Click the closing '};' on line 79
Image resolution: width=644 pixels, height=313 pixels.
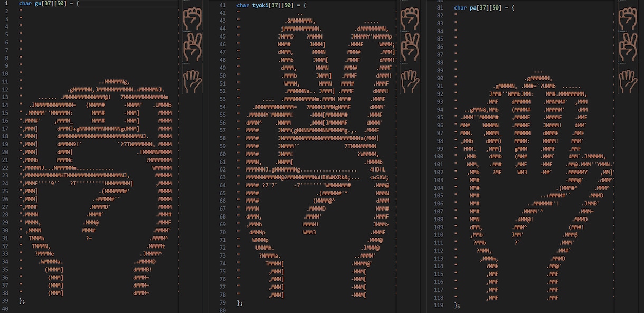[x=240, y=303]
